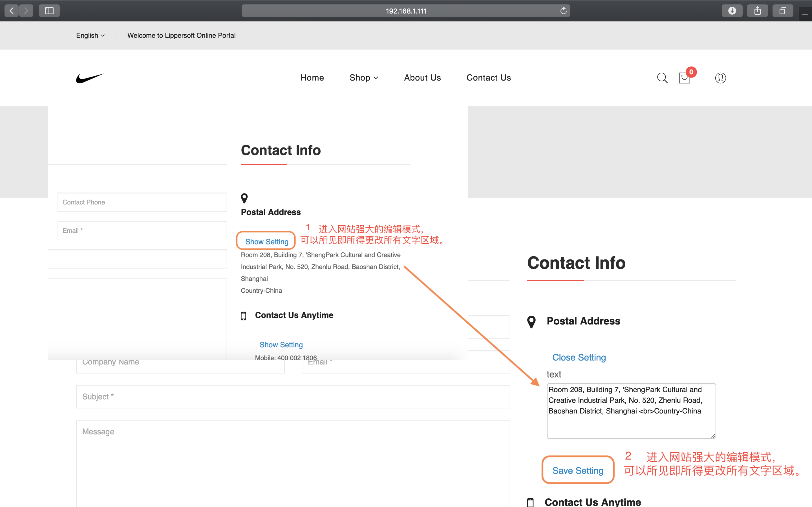Click the Close Setting link
This screenshot has height=507, width=812.
click(579, 357)
